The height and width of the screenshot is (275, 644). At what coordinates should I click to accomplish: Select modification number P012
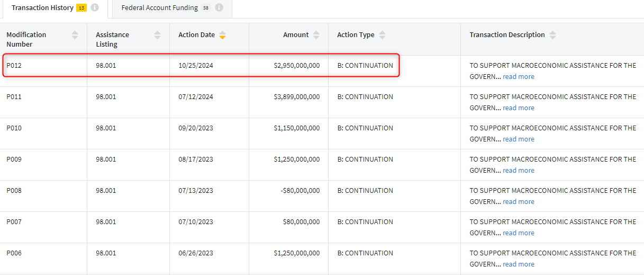click(x=14, y=66)
